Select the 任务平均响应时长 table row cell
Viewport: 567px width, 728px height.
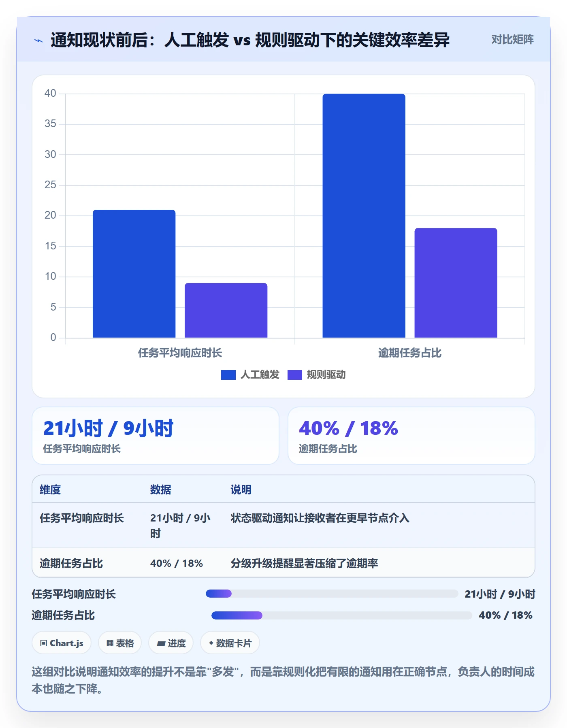[x=81, y=518]
